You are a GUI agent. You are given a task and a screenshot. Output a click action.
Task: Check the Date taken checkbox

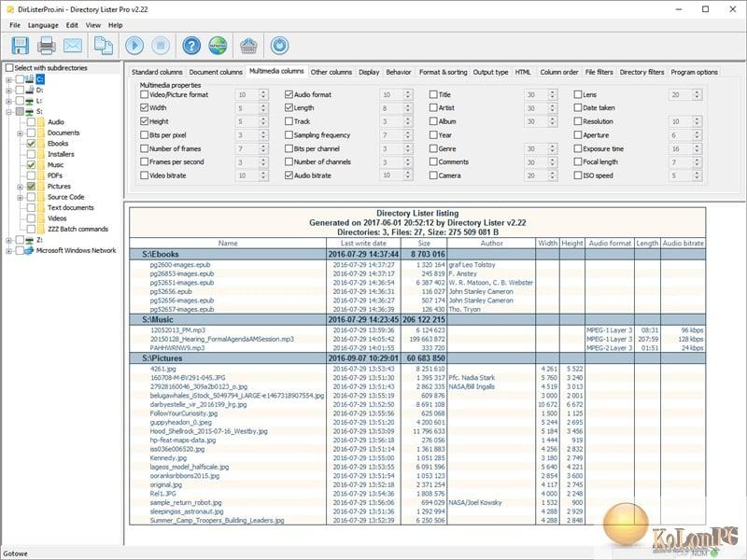point(578,107)
